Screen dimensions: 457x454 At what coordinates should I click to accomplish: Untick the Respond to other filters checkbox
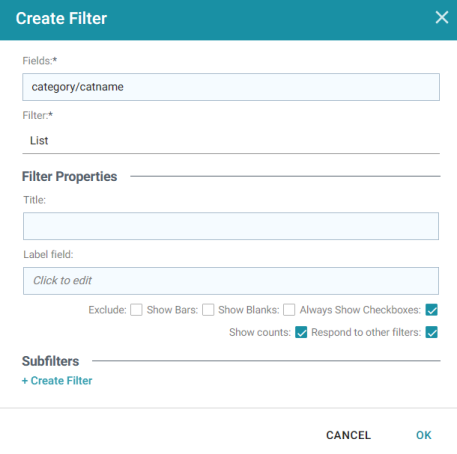(432, 332)
